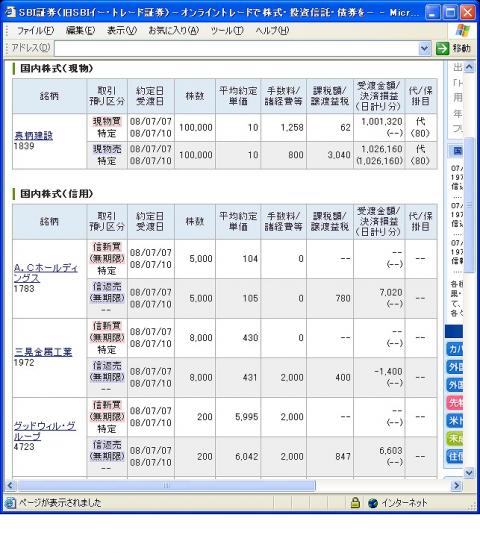
Task: Click the vertical scrollbar down arrow
Action: pos(469,472)
